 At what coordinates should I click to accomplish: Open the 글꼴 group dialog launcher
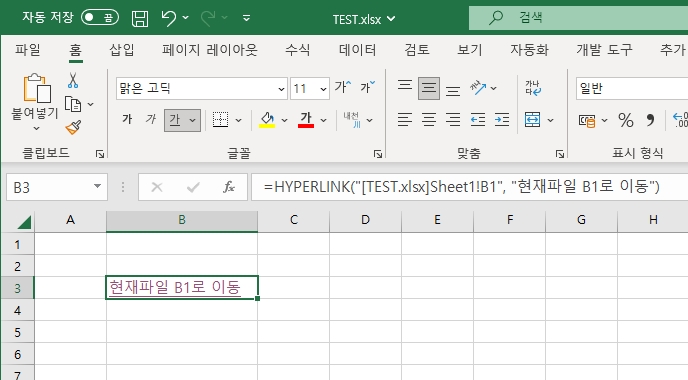point(378,154)
